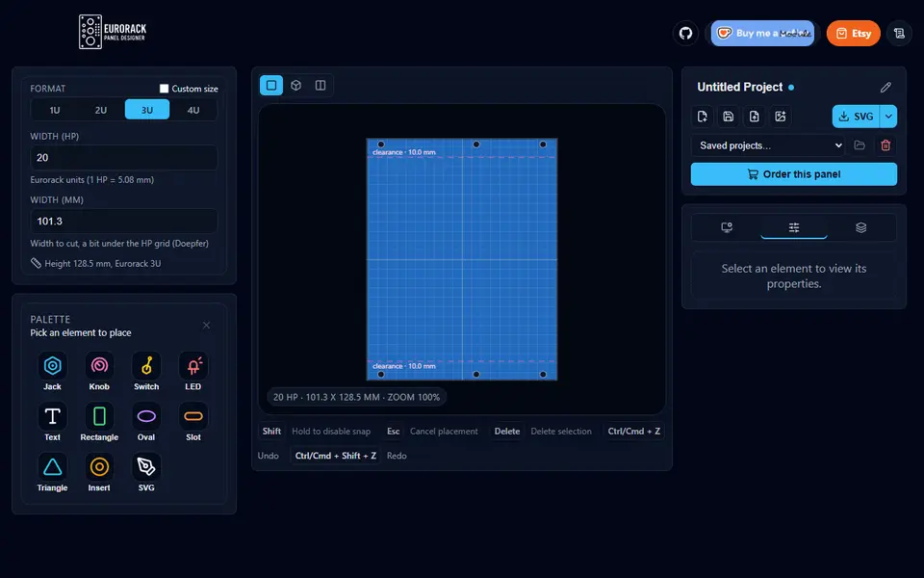Switch to the split view
This screenshot has height=578, width=924.
[x=321, y=86]
